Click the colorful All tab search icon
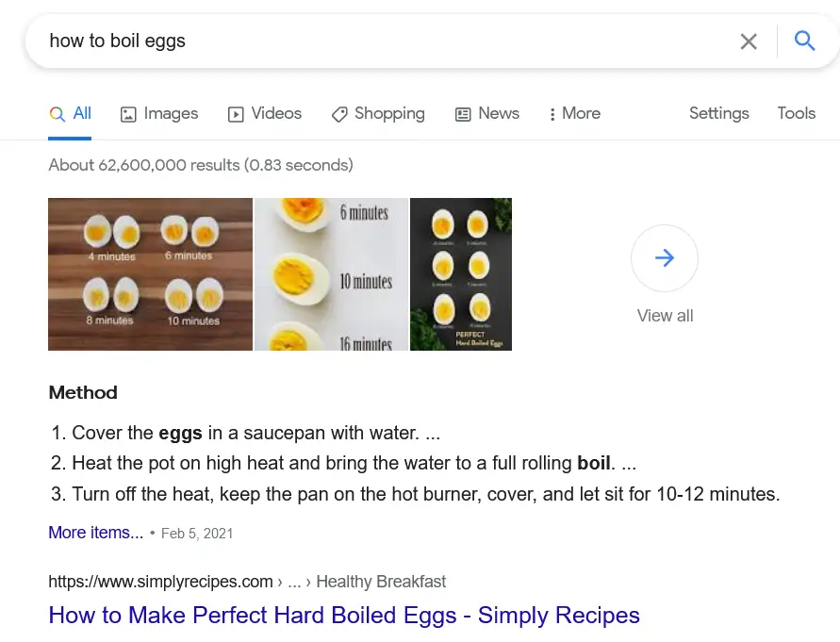 tap(57, 114)
